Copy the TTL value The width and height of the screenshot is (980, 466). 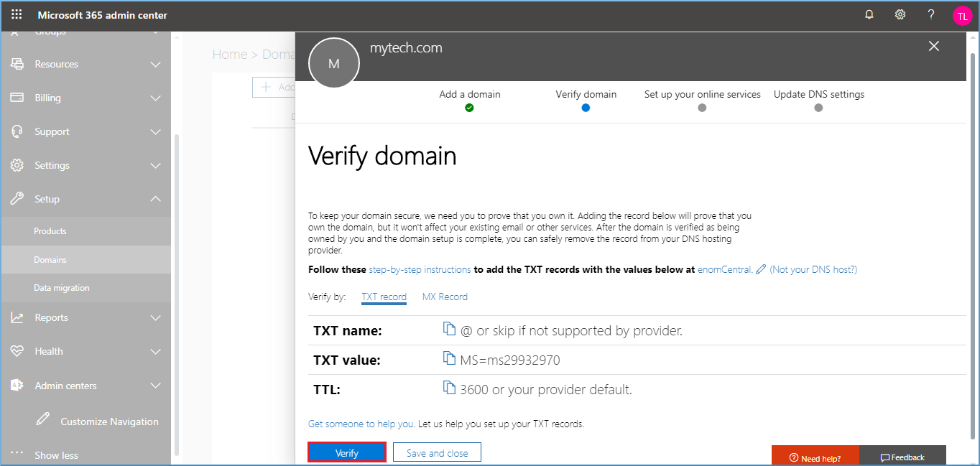tap(450, 388)
